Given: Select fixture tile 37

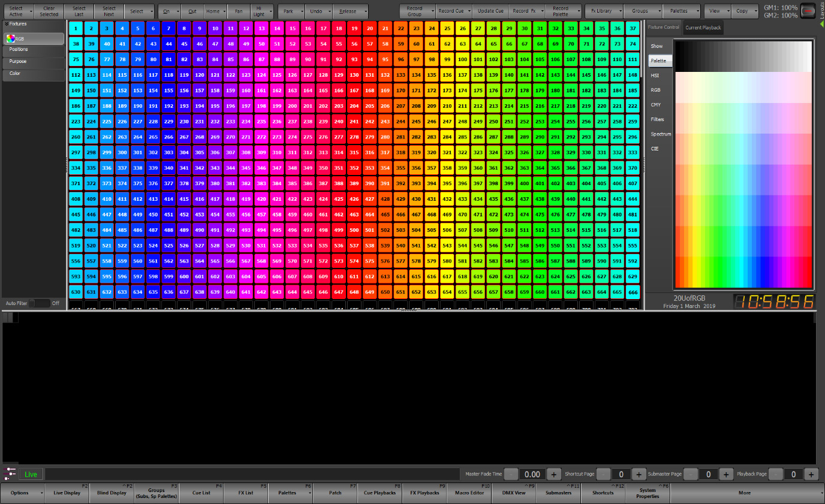Looking at the screenshot, I should point(633,28).
